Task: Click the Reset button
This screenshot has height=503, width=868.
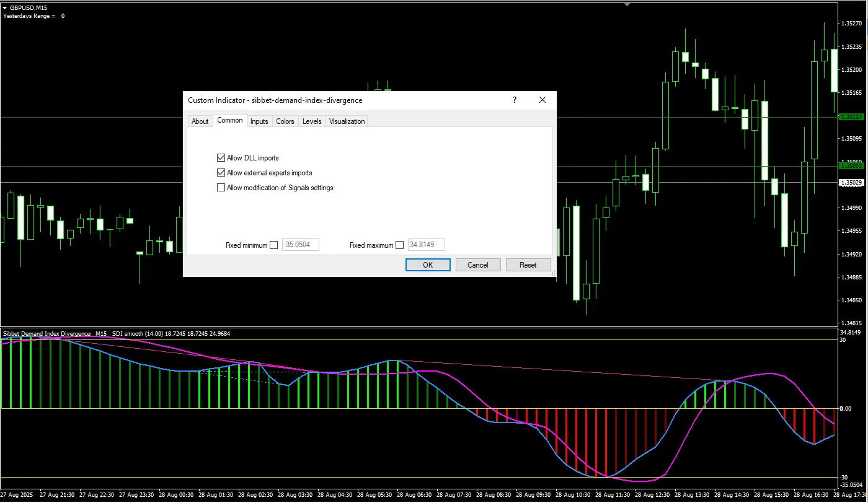Action: (x=528, y=265)
